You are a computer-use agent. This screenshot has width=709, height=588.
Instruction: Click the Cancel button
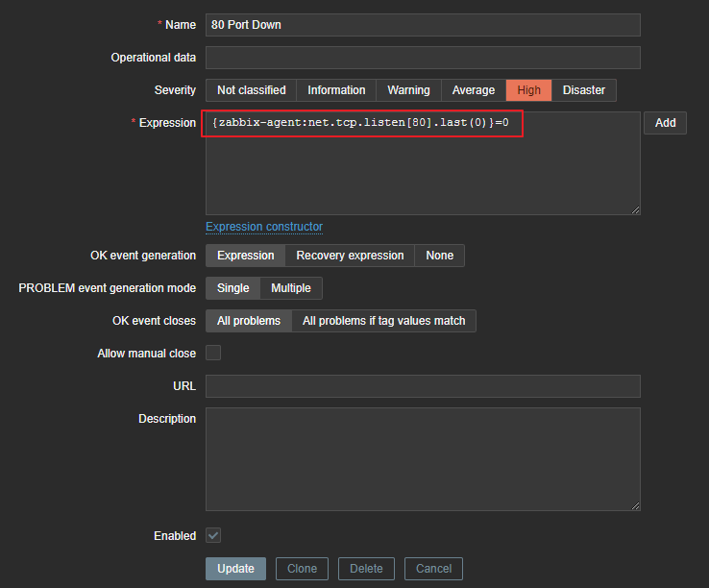(433, 569)
